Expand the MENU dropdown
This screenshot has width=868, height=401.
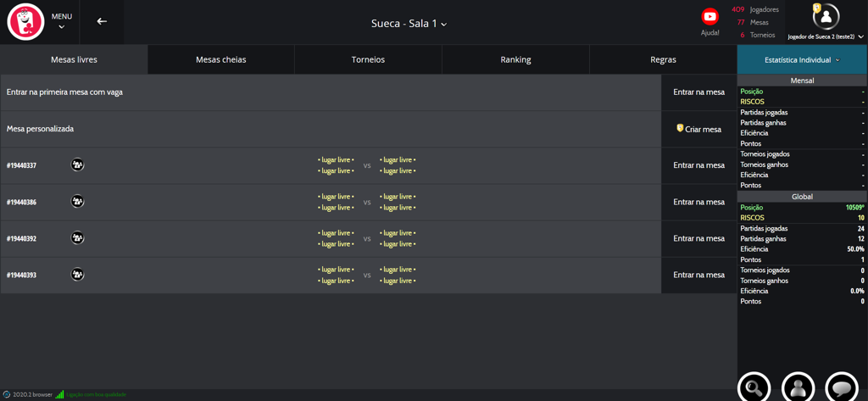coord(61,21)
